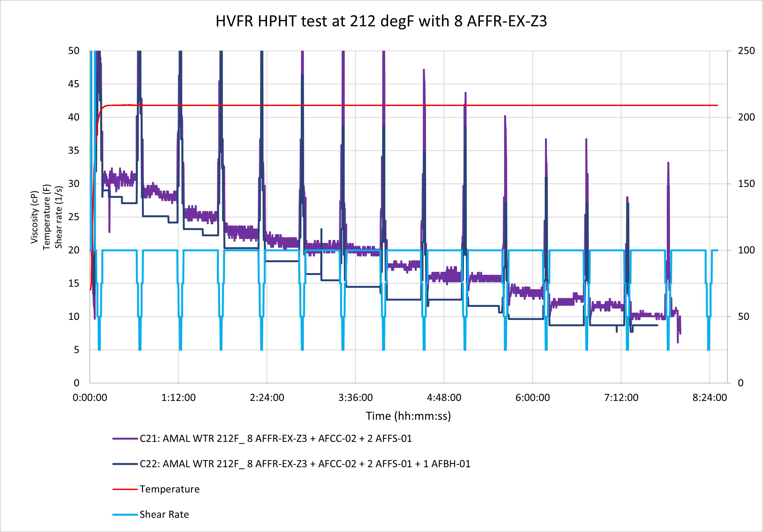Click the left axis value 40
The image size is (763, 532).
74,117
